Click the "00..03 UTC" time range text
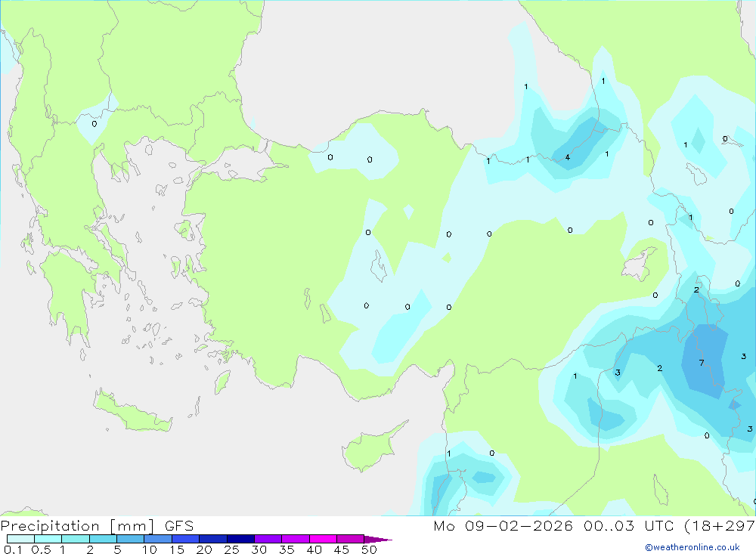This screenshot has height=554, width=756. (628, 525)
